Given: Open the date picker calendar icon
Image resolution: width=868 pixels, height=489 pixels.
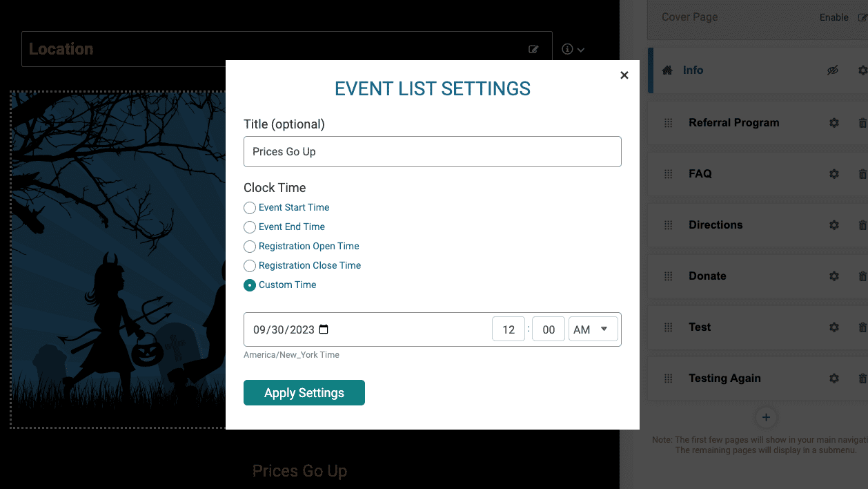Looking at the screenshot, I should 323,329.
